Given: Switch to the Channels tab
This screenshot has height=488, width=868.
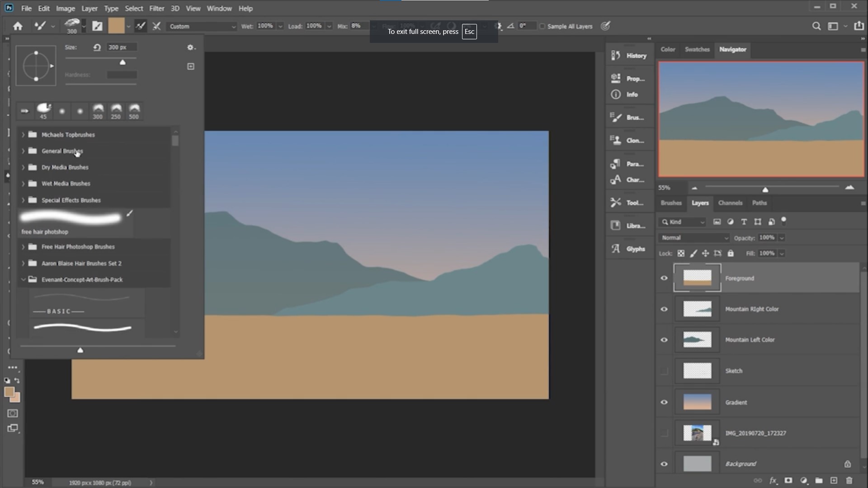Looking at the screenshot, I should point(730,203).
